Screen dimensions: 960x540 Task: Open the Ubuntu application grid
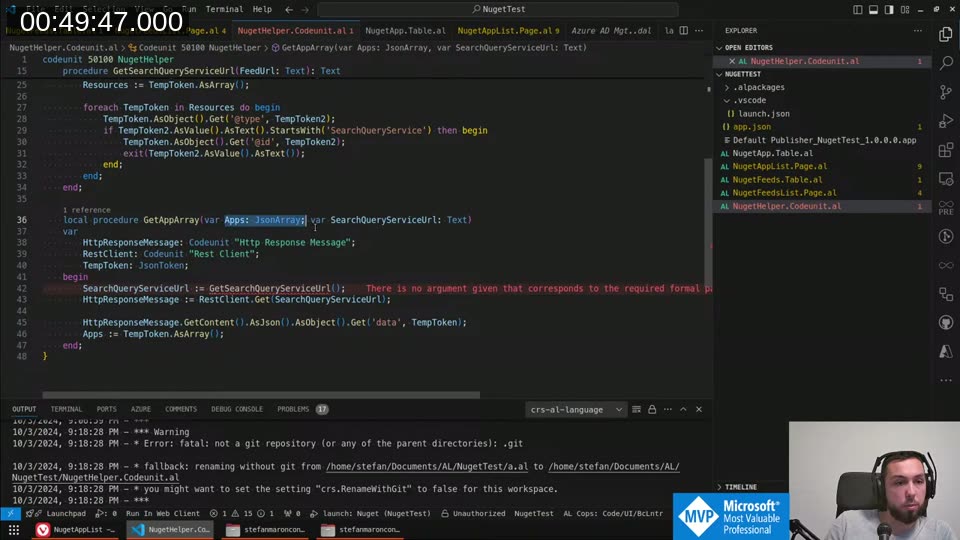tap(13, 530)
